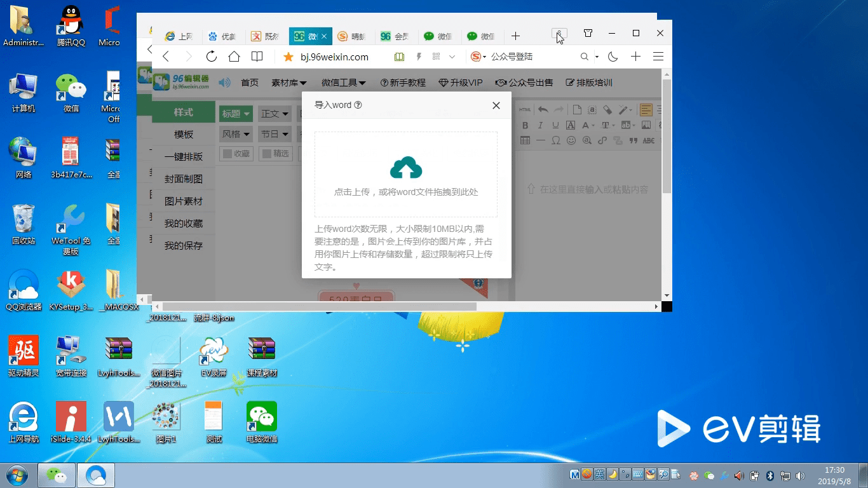Insert a special character with the omega icon
The image size is (868, 488).
[x=556, y=140]
